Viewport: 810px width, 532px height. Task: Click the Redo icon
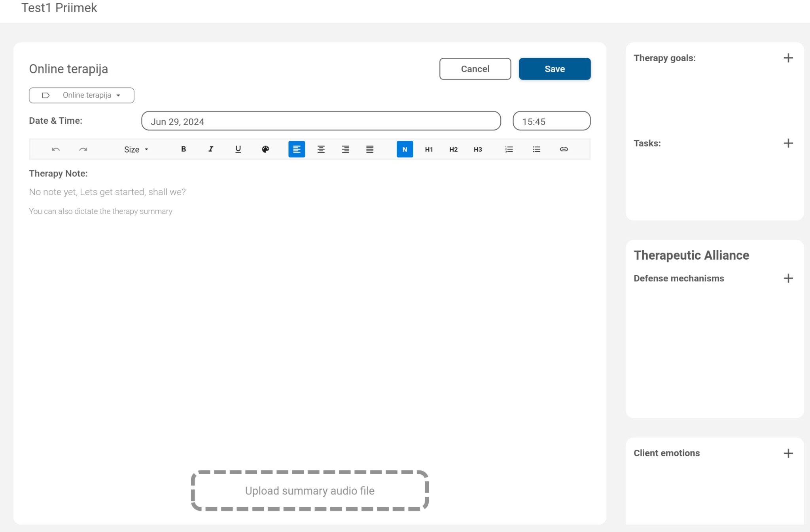click(83, 149)
